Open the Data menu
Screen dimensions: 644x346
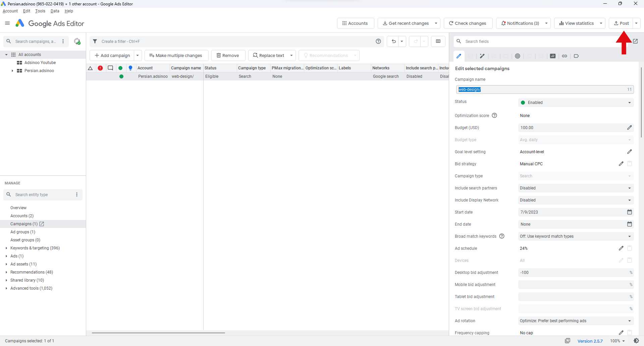click(x=55, y=11)
